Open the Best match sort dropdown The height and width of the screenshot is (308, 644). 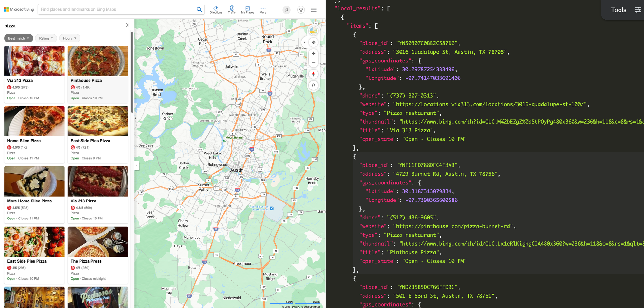(x=18, y=38)
